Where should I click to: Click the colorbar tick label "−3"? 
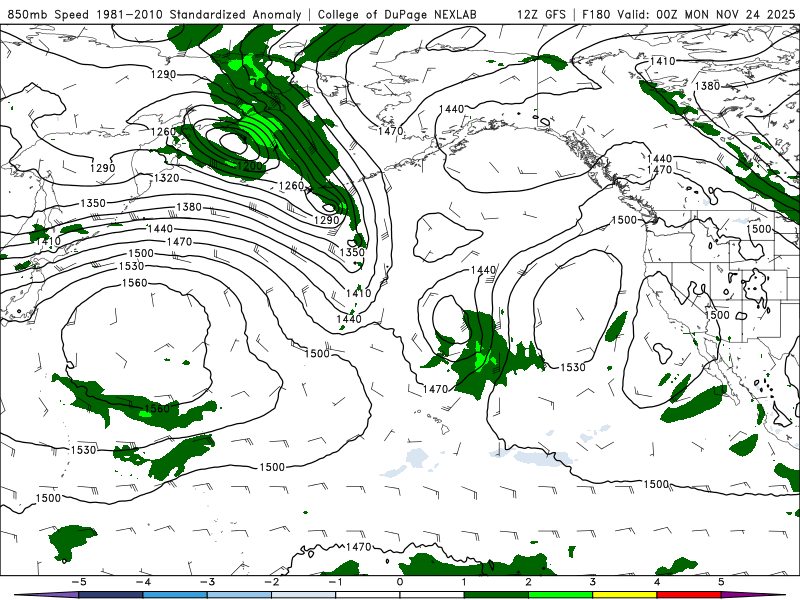pos(207,582)
